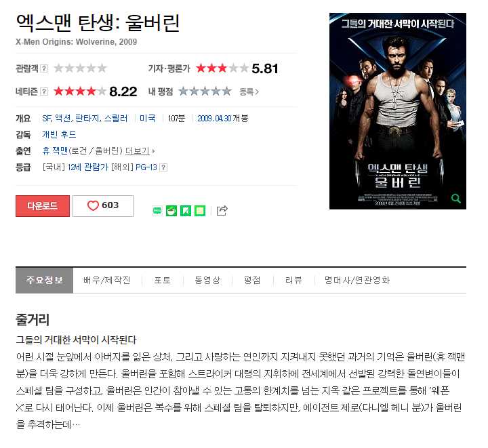The image size is (488, 448).
Task: Share to Naver Cafe coffee-cup icon
Action: tap(171, 211)
